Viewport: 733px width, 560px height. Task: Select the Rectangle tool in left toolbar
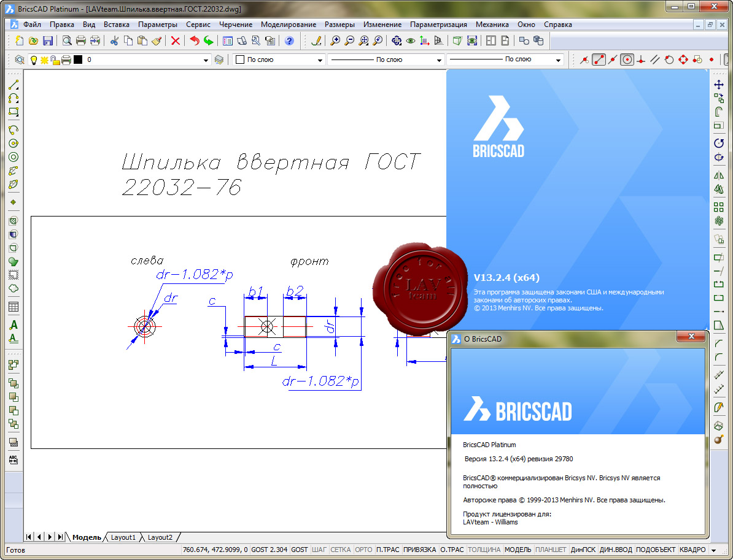[14, 112]
